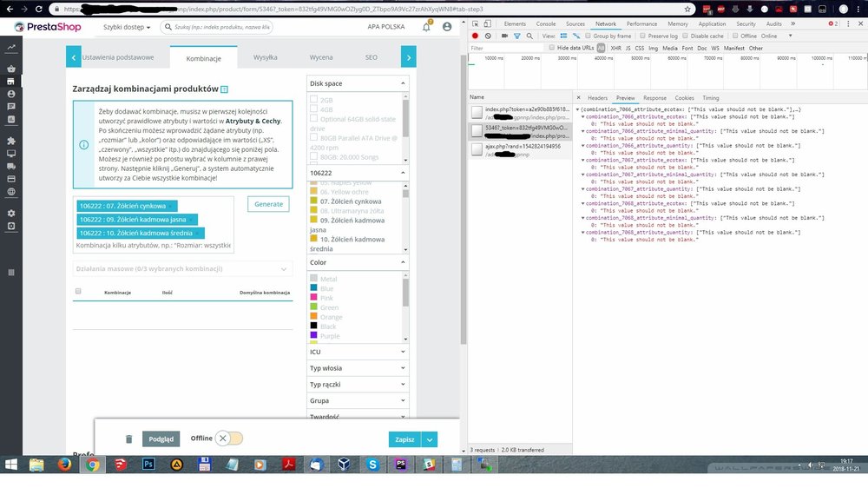Enable the Hide data URLs checkbox
This screenshot has width=868, height=488.
point(552,48)
